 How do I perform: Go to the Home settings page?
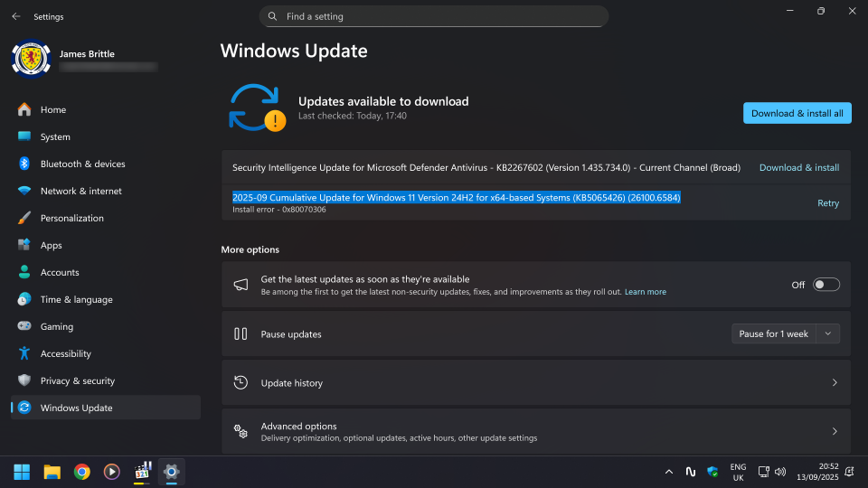pos(106,109)
